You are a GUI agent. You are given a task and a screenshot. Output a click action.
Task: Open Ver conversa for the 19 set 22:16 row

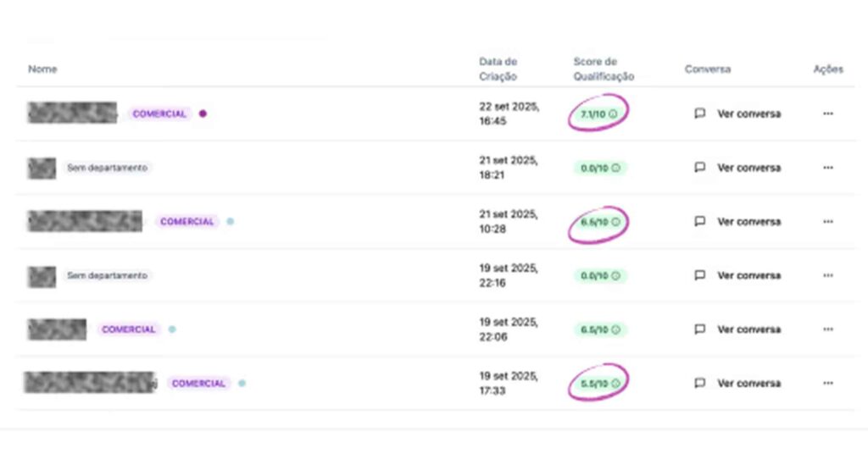click(748, 275)
